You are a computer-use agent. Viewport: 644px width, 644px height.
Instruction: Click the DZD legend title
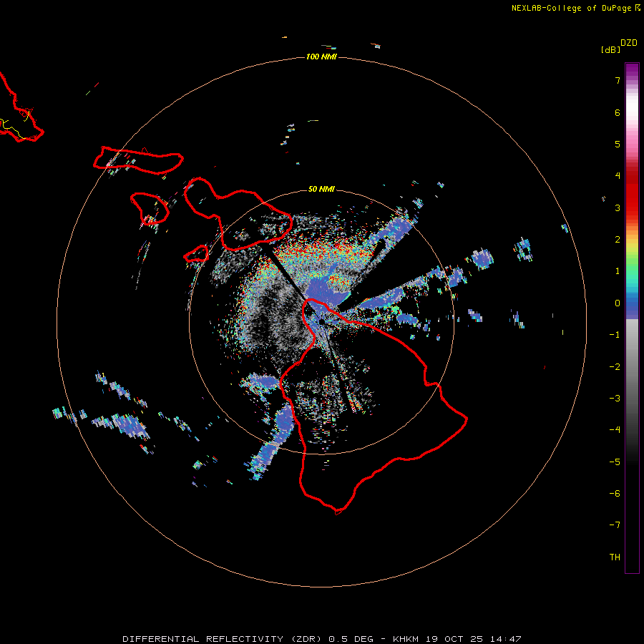[629, 43]
